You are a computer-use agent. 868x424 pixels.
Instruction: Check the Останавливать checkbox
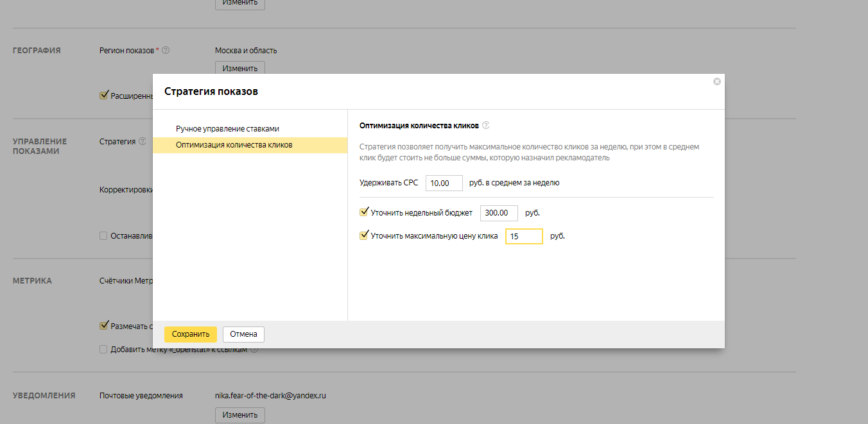(103, 235)
